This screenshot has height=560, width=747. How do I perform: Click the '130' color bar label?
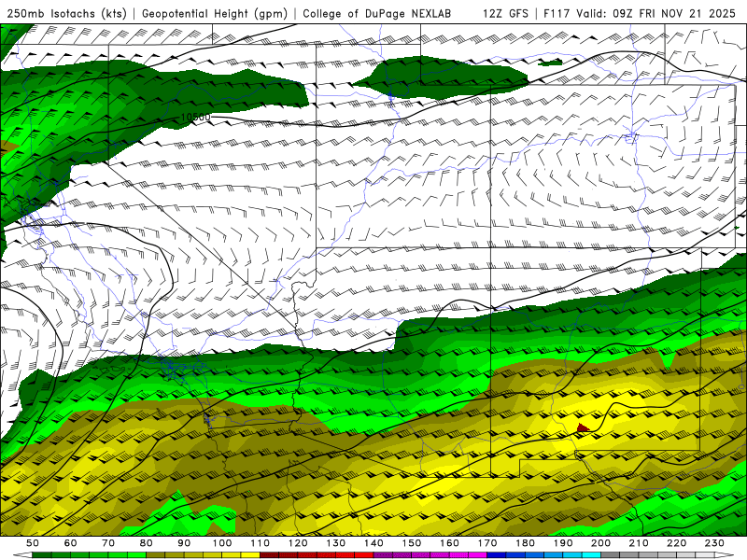click(335, 543)
